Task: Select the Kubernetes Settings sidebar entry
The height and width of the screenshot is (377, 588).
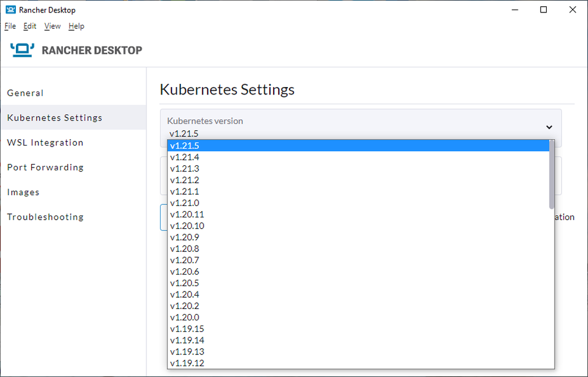Action: pos(54,117)
